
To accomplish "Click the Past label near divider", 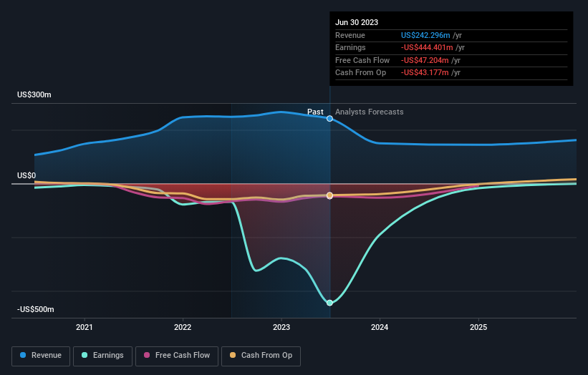I will pyautogui.click(x=315, y=112).
